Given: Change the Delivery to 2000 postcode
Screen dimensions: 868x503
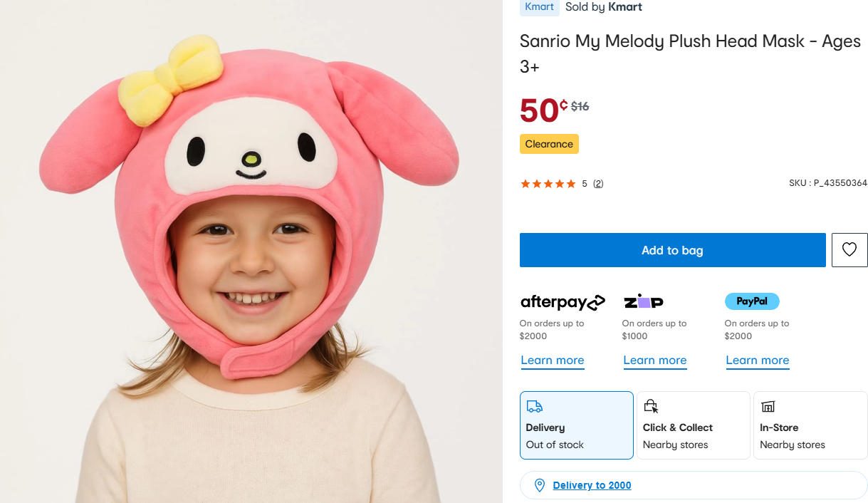Looking at the screenshot, I should tap(592, 485).
